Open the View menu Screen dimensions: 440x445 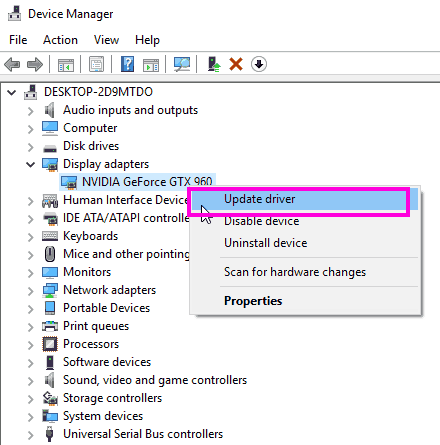tap(106, 40)
